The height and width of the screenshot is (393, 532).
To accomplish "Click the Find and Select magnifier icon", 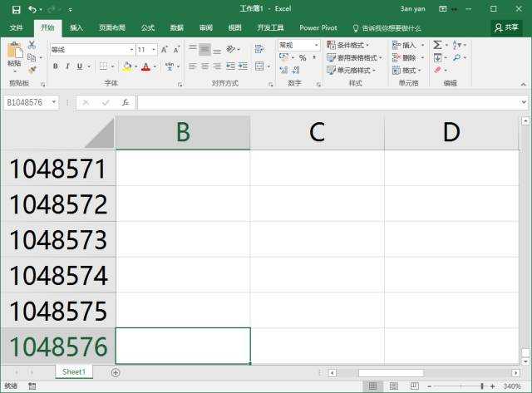I will [x=456, y=57].
